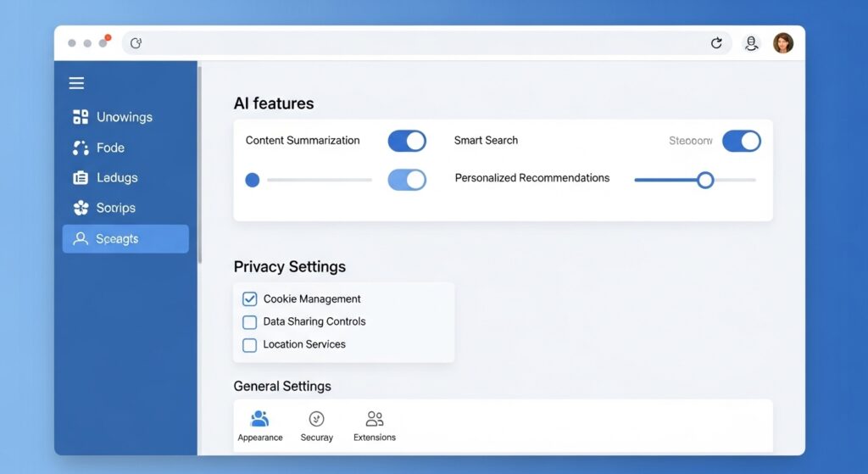868x474 pixels.
Task: Click the user profile photo avatar
Action: (783, 43)
